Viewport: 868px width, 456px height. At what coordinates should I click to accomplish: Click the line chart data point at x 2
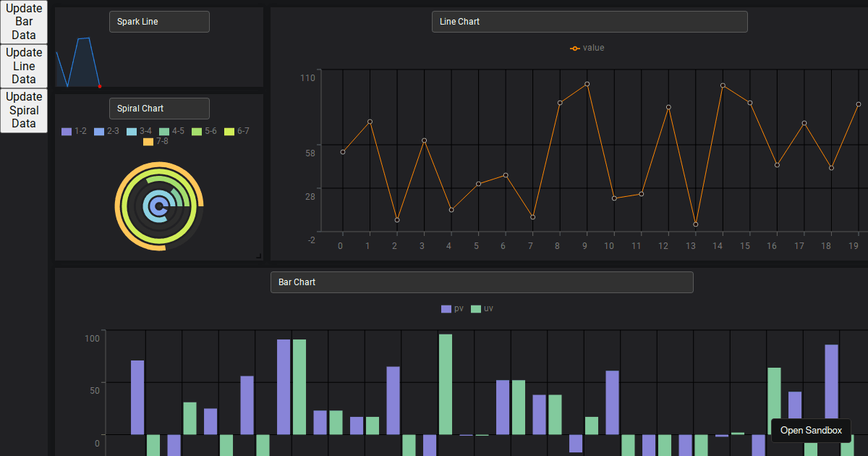[x=397, y=220]
